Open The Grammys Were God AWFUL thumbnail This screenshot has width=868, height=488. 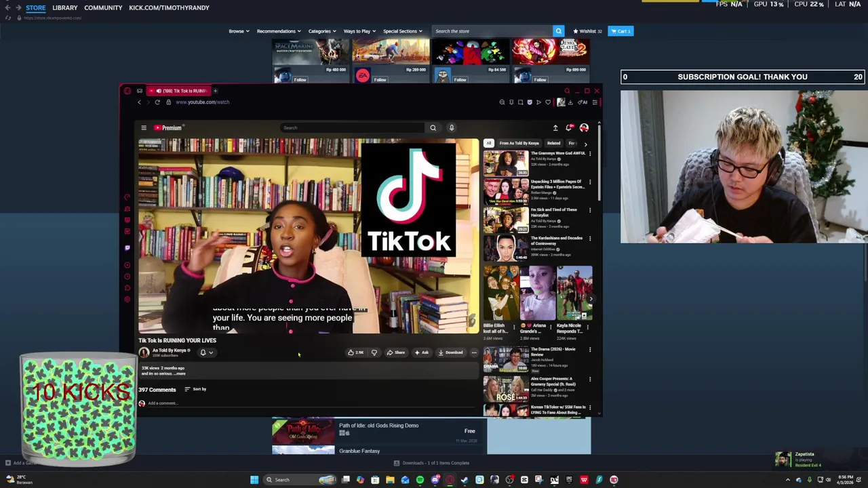click(x=505, y=163)
